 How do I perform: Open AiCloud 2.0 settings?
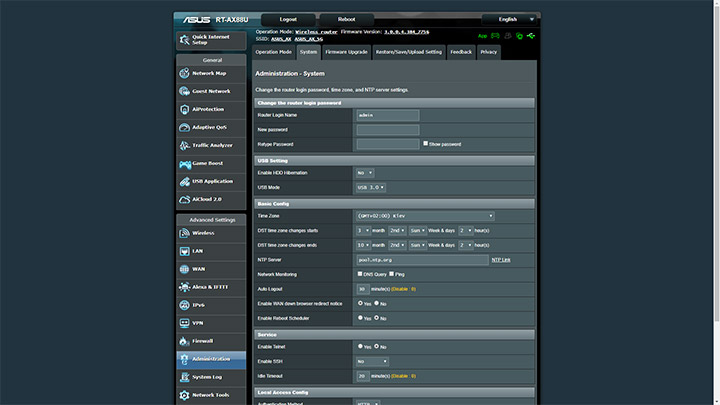coord(209,199)
